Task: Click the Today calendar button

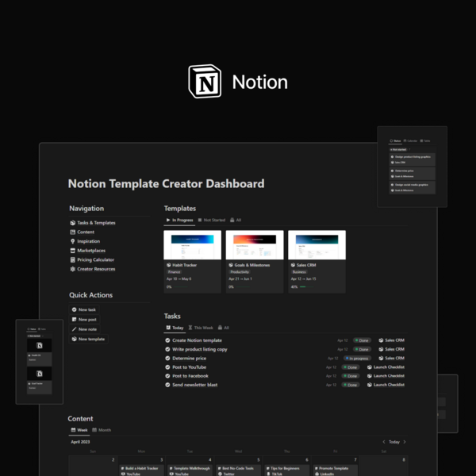Action: [394, 442]
